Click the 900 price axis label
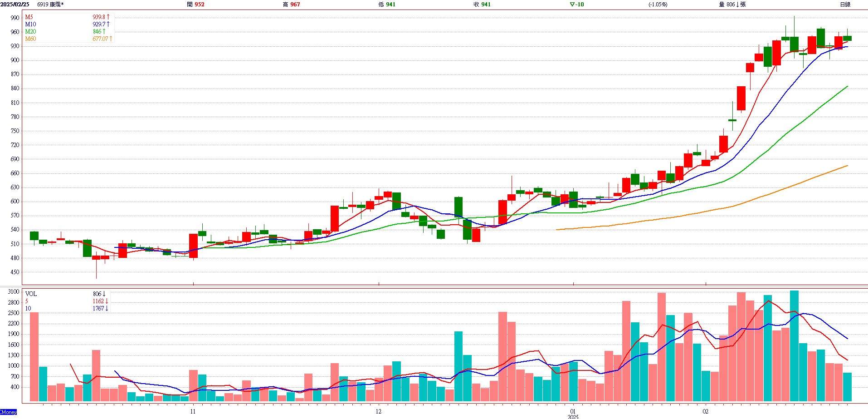 point(15,60)
